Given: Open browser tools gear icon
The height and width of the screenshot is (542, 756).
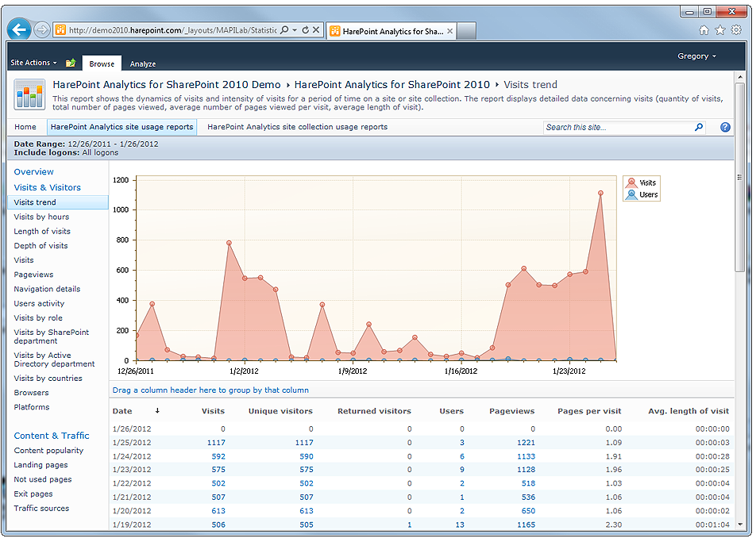Looking at the screenshot, I should (736, 30).
